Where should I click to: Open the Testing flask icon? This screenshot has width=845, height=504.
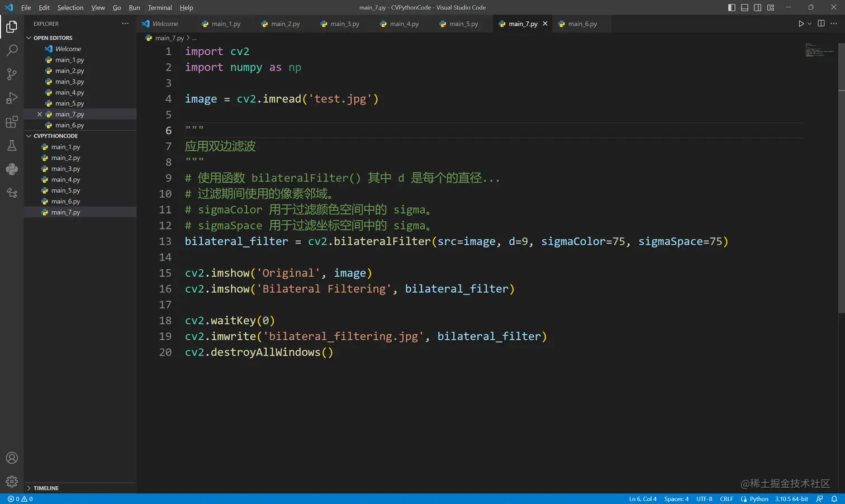click(12, 146)
